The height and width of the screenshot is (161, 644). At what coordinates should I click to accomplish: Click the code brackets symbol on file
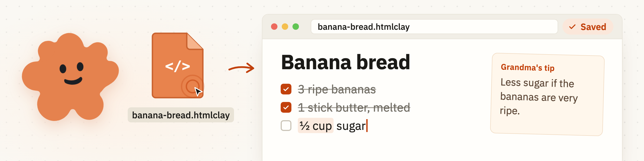coord(177,66)
